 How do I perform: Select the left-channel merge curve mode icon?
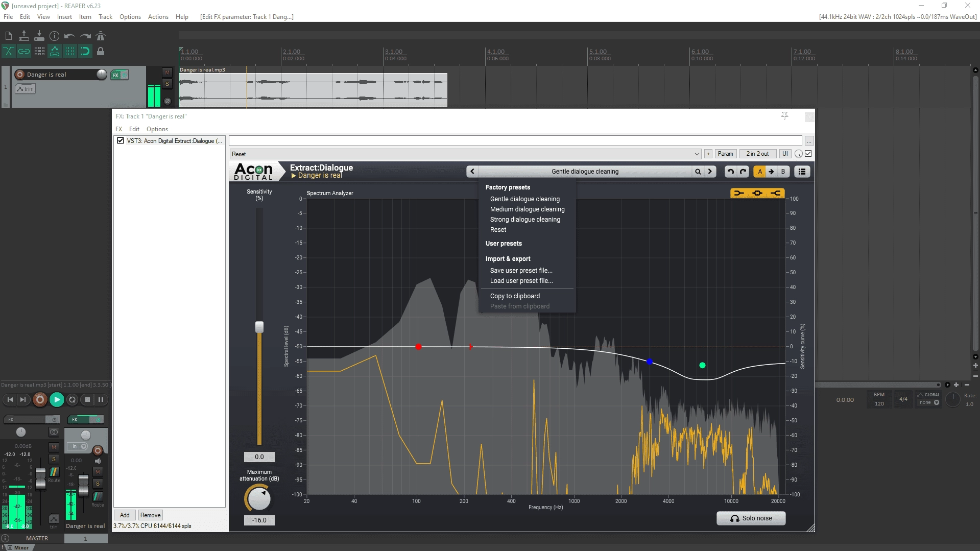[x=739, y=193]
